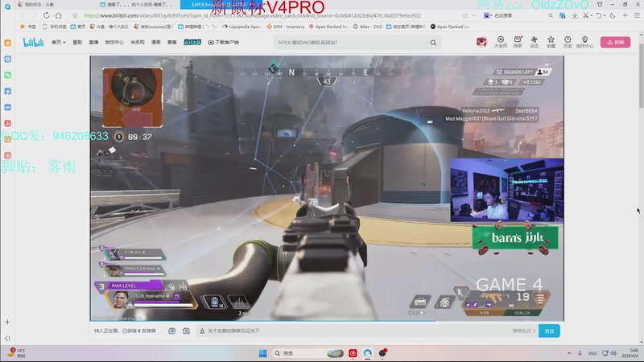644x362 pixels.
Task: Open 大会员 membership icon
Action: [x=500, y=42]
